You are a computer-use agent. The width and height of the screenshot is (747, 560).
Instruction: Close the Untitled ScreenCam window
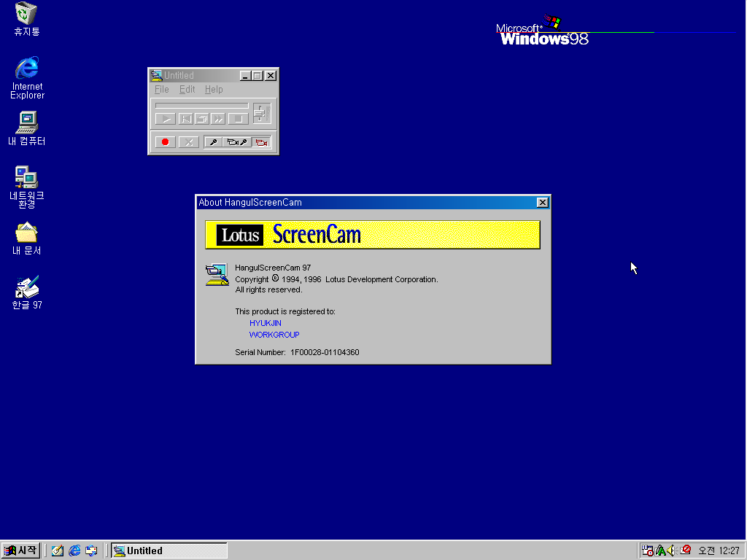(x=271, y=75)
